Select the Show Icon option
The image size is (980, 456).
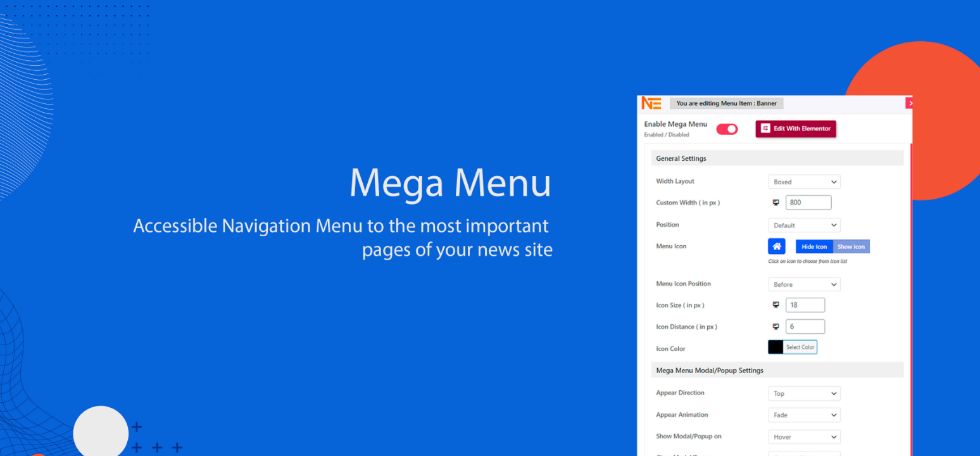(851, 247)
